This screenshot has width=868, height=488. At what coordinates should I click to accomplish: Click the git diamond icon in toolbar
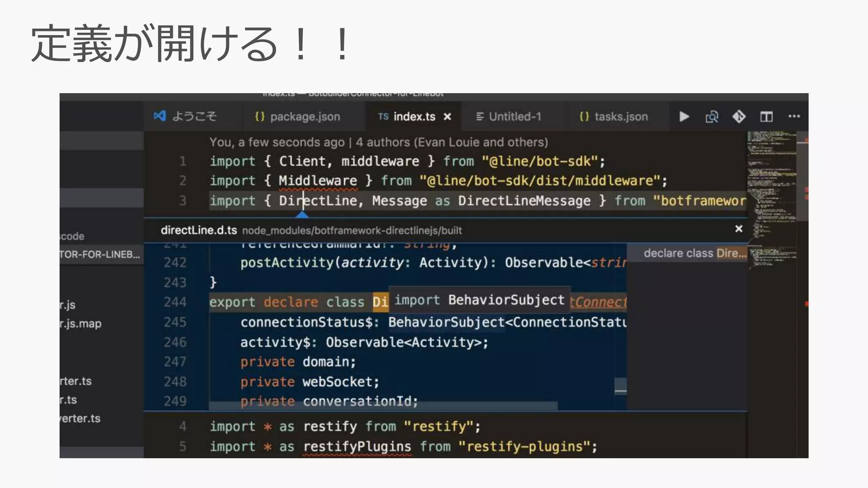click(x=739, y=116)
